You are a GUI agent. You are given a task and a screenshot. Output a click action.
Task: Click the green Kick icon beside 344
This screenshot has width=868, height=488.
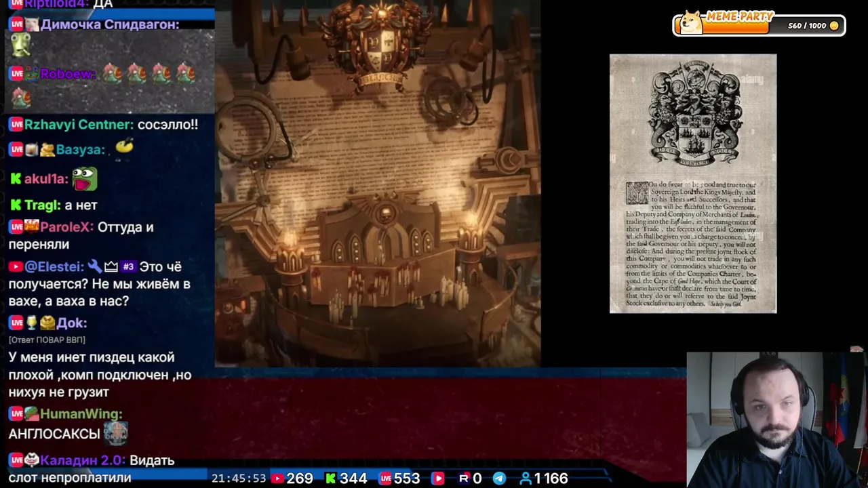[330, 479]
